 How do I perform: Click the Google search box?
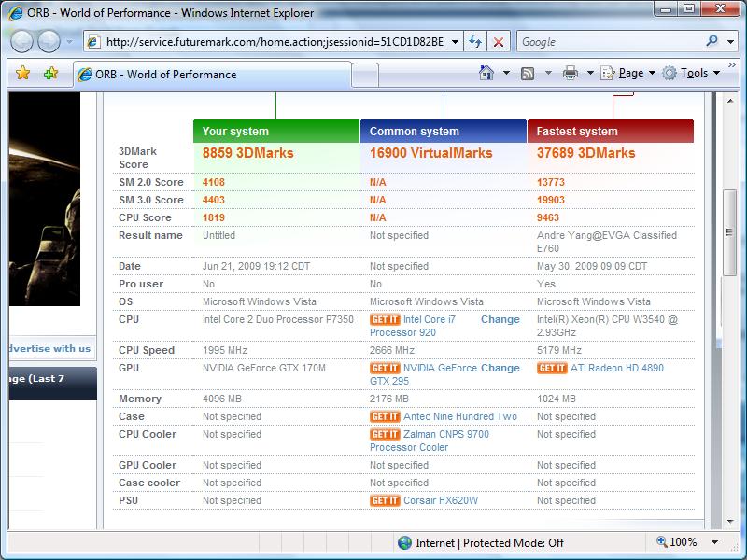[x=611, y=42]
